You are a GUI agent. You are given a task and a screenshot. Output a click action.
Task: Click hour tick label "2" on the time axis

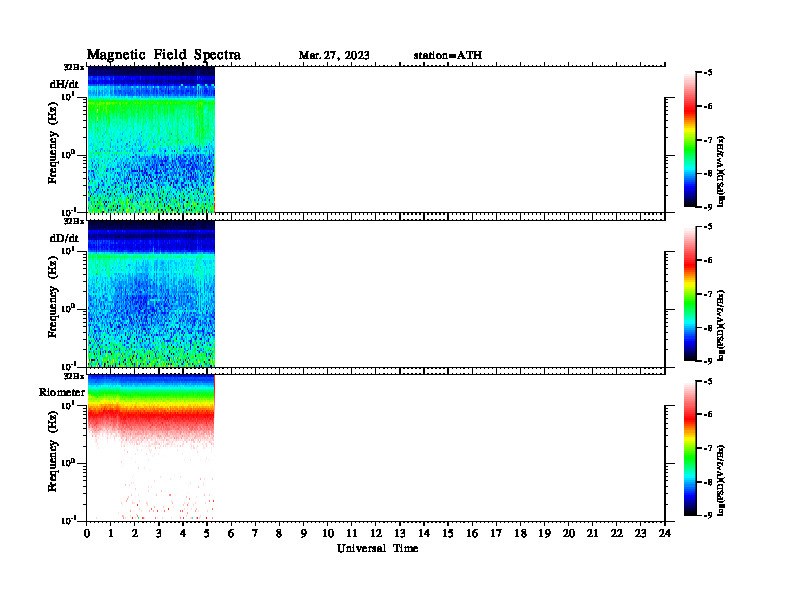pyautogui.click(x=135, y=533)
